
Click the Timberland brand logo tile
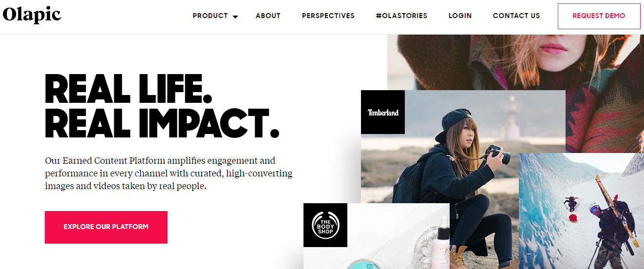click(383, 112)
